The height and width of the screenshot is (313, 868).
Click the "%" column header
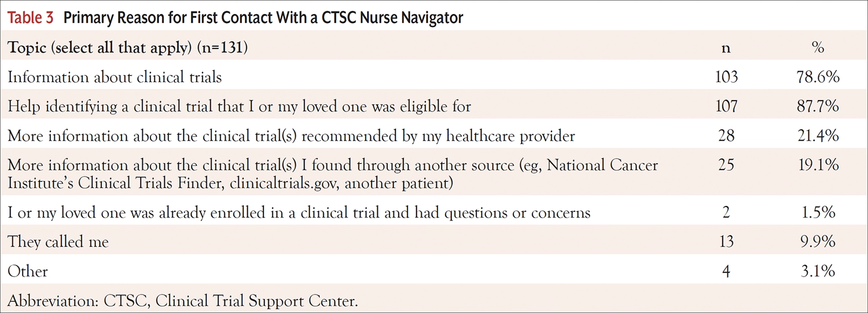818,48
